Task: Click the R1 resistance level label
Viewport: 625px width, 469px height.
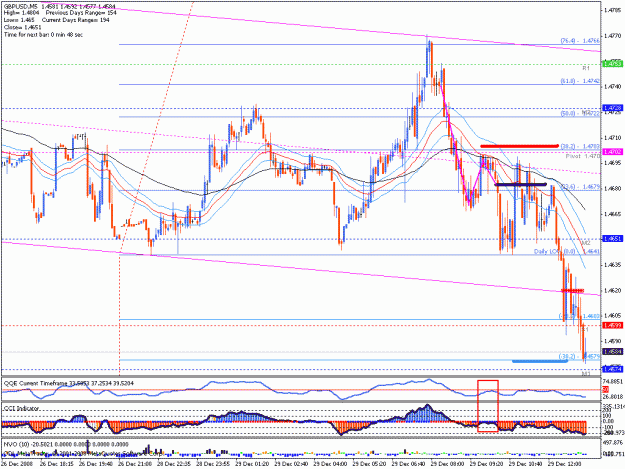Action: [x=586, y=69]
